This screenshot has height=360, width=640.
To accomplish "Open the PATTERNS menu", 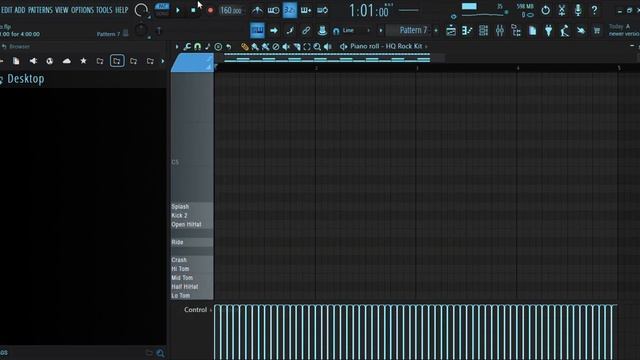I will coord(40,10).
